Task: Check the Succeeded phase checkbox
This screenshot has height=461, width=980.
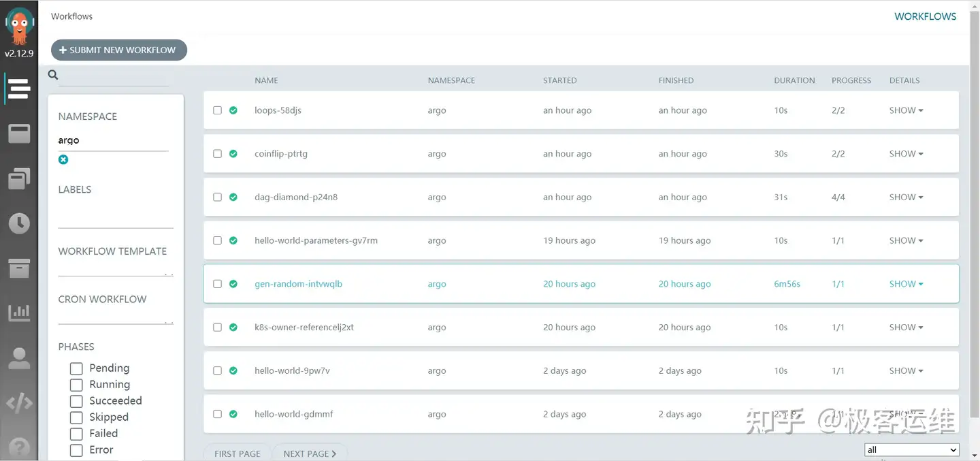Action: 76,401
